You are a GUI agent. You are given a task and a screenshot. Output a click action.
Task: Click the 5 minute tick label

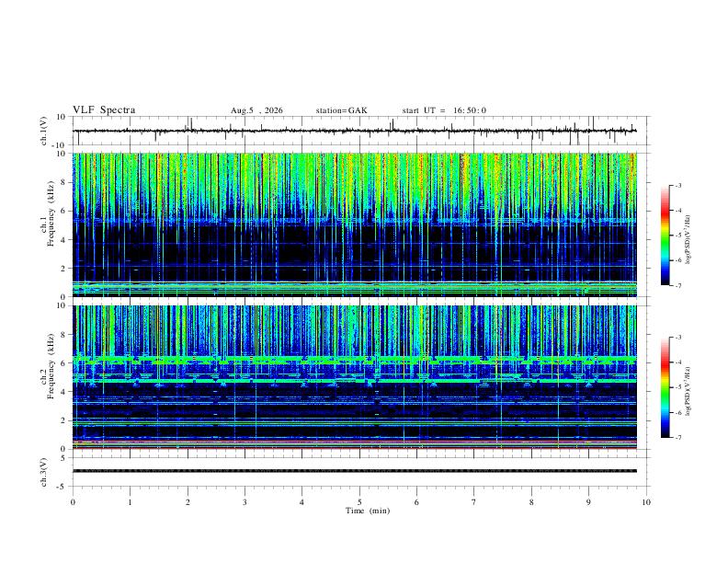(359, 502)
